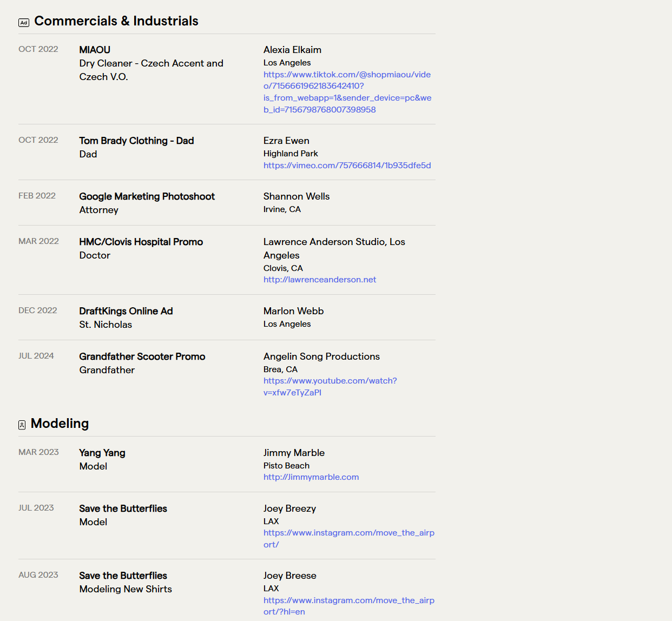Image resolution: width=672 pixels, height=621 pixels.
Task: Visit lawrenceanderson.net link
Action: click(320, 280)
